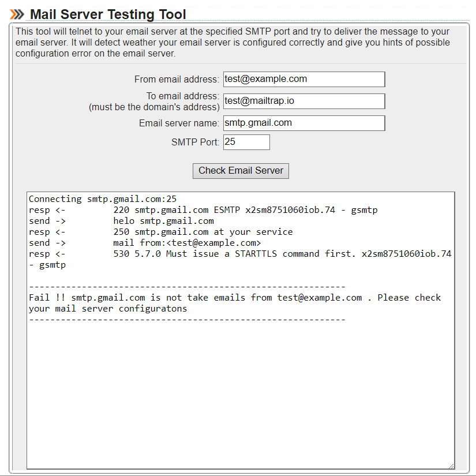Place cursor on 'Connecting smtp.gmail.com:25' log line

[103, 199]
